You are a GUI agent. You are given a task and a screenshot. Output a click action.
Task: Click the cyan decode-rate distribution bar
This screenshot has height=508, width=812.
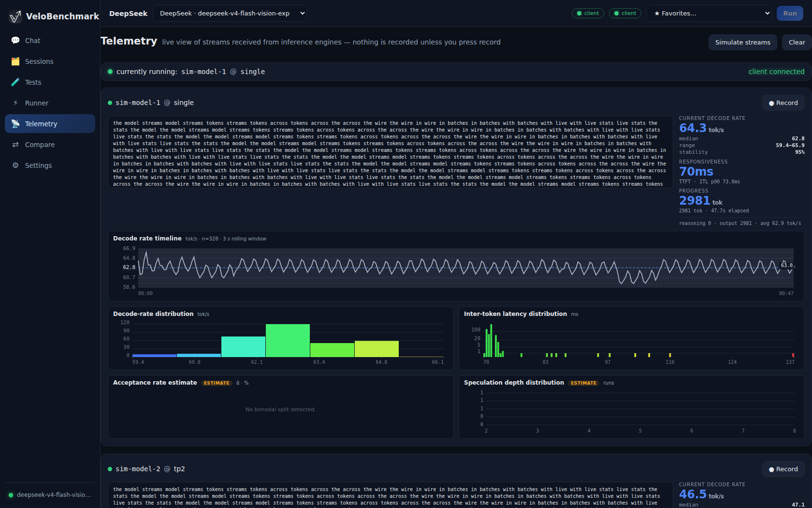click(x=243, y=347)
